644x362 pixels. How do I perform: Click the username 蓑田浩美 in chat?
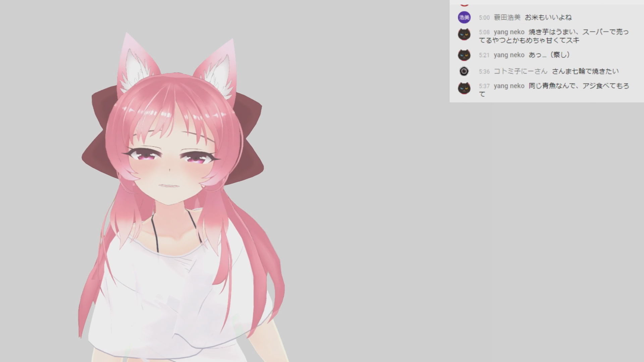point(507,17)
